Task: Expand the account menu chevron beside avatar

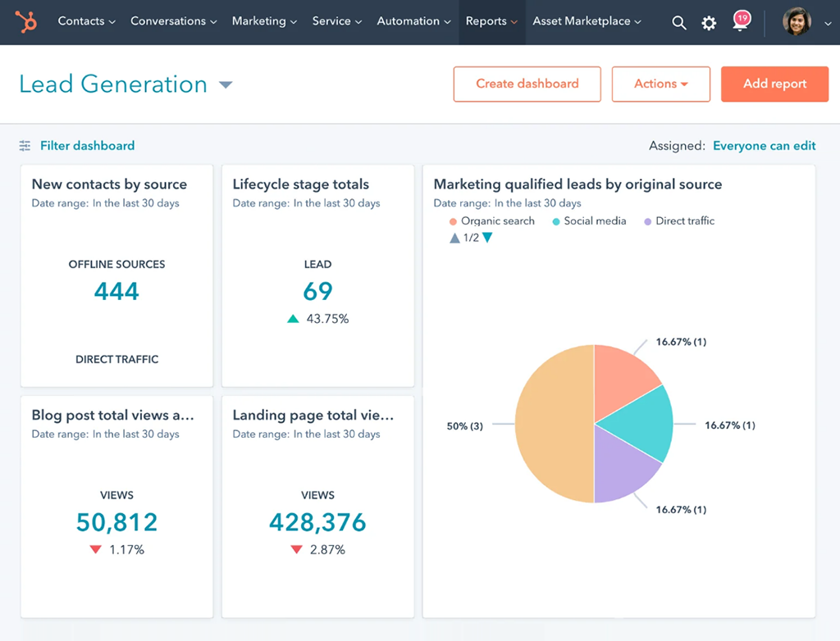Action: pyautogui.click(x=828, y=24)
